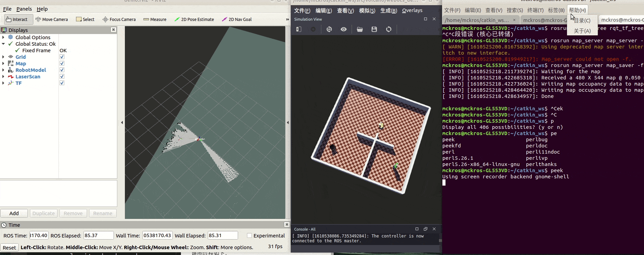Click the Remove display button
Image resolution: width=644 pixels, height=255 pixels.
coord(73,213)
